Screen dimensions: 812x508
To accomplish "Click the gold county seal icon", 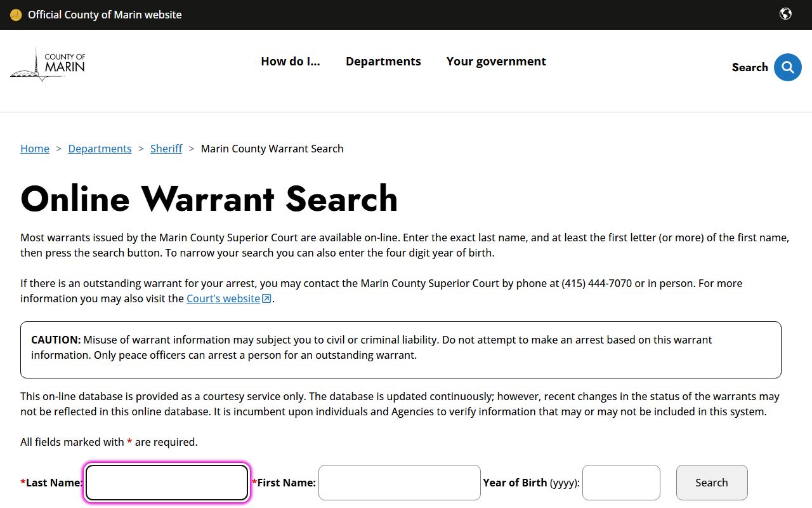I will (x=16, y=15).
